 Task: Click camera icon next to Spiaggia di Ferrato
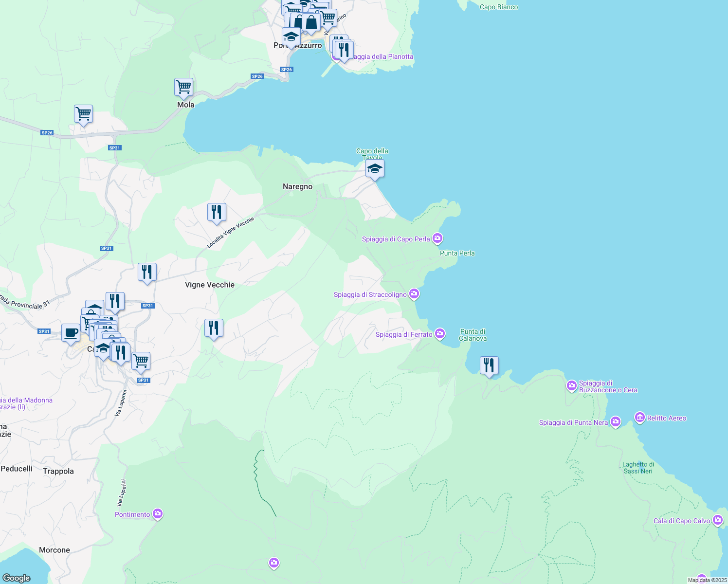[x=439, y=334]
